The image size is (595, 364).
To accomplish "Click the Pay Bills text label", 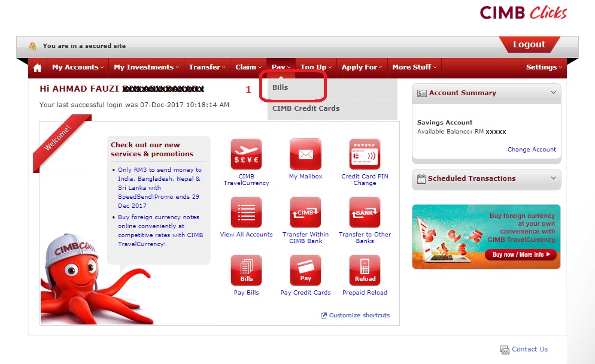I will point(246,293).
